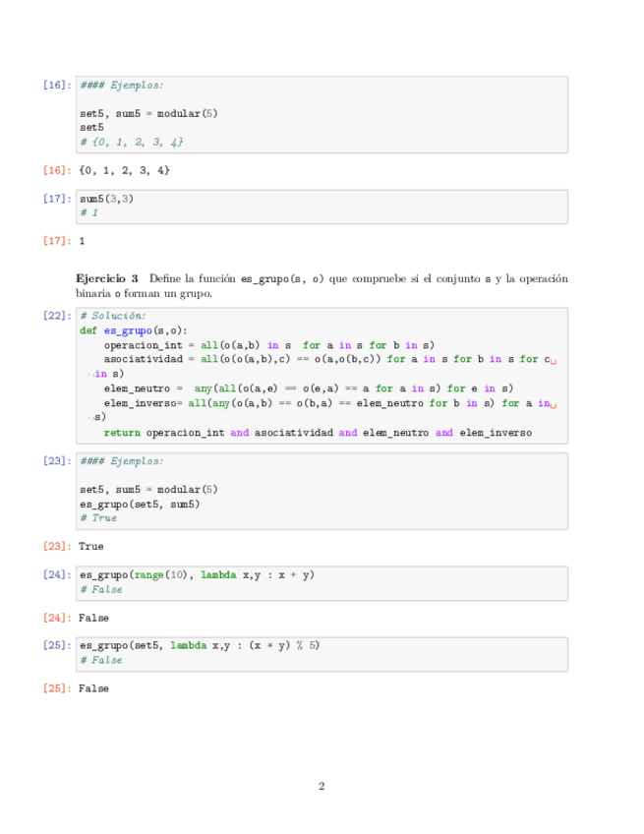The height and width of the screenshot is (834, 644).
Task: Click the page number 2 at the bottom
Action: pyautogui.click(x=322, y=786)
